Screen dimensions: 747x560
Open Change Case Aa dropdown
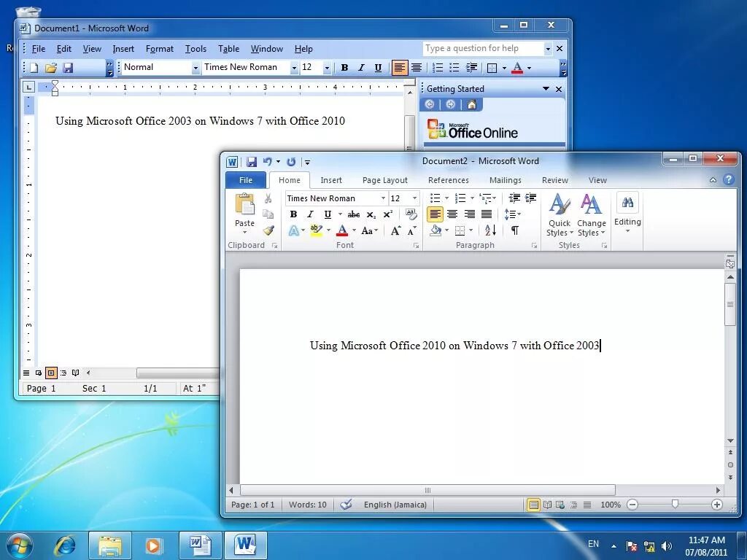pyautogui.click(x=369, y=231)
